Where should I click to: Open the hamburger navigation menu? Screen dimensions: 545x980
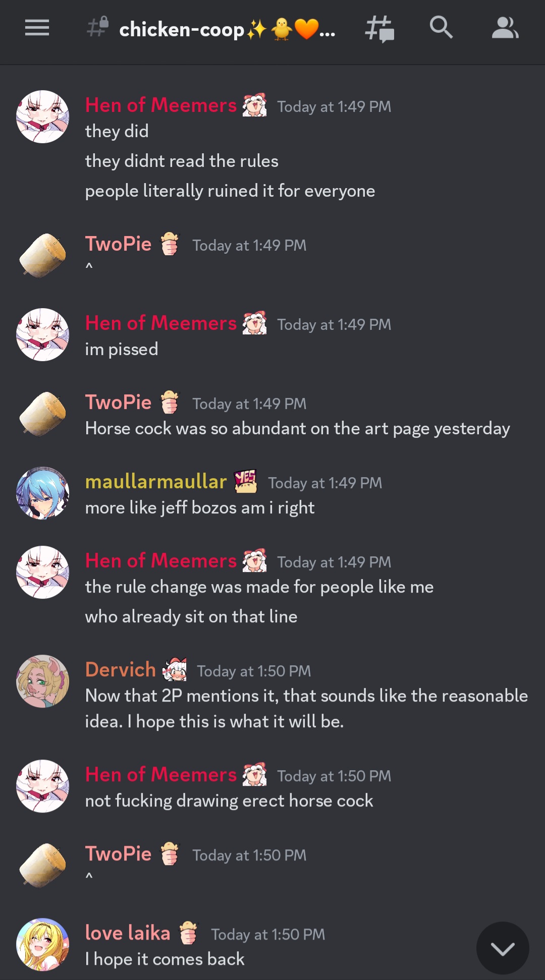point(37,28)
